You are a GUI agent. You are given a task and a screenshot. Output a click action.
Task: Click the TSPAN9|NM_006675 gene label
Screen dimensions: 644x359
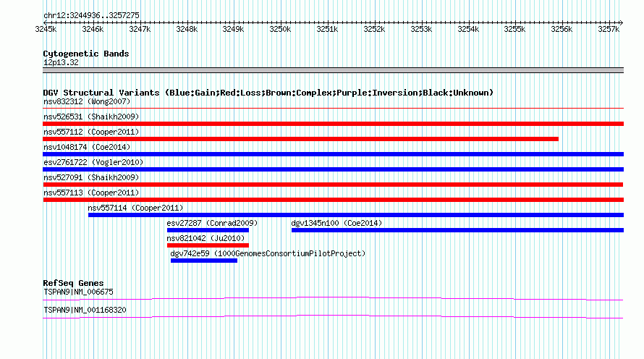click(78, 292)
